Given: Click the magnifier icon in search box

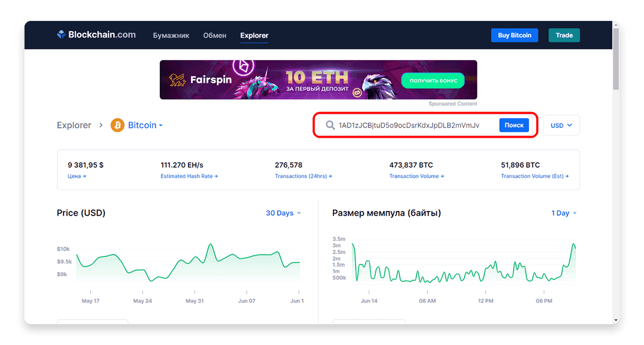Looking at the screenshot, I should (x=330, y=125).
